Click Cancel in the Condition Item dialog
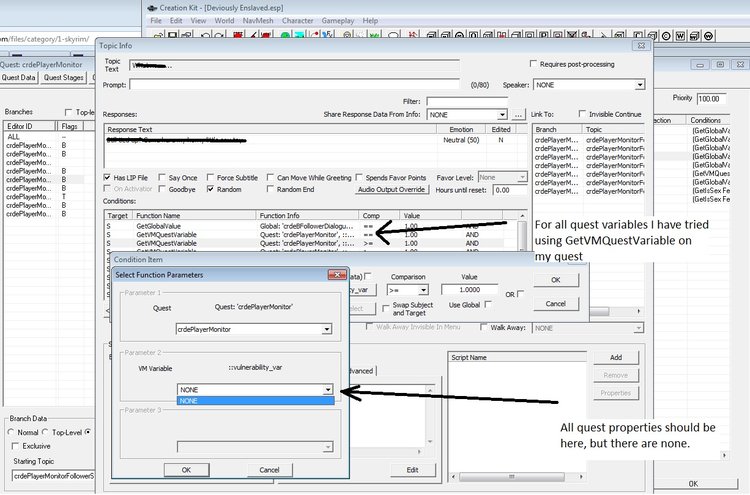Screen dimensions: 750x495 tap(556, 304)
